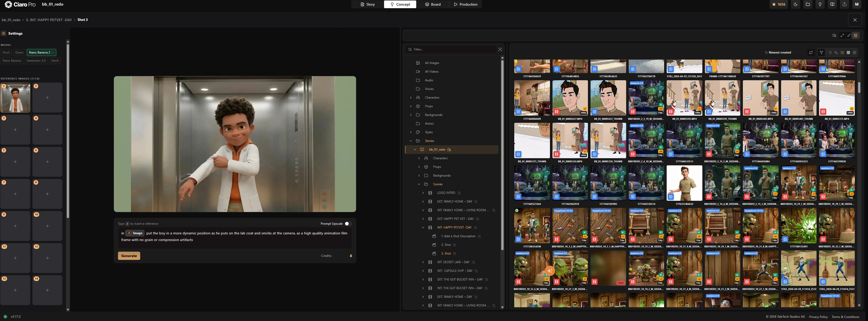
Task: Toggle dark mode moon icon
Action: [x=796, y=4]
